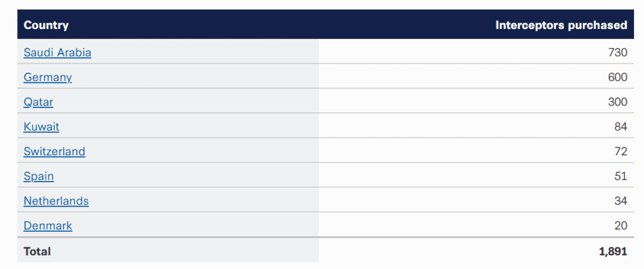Screen dimensions: 644x269
Task: Click the Country column header
Action: click(46, 25)
